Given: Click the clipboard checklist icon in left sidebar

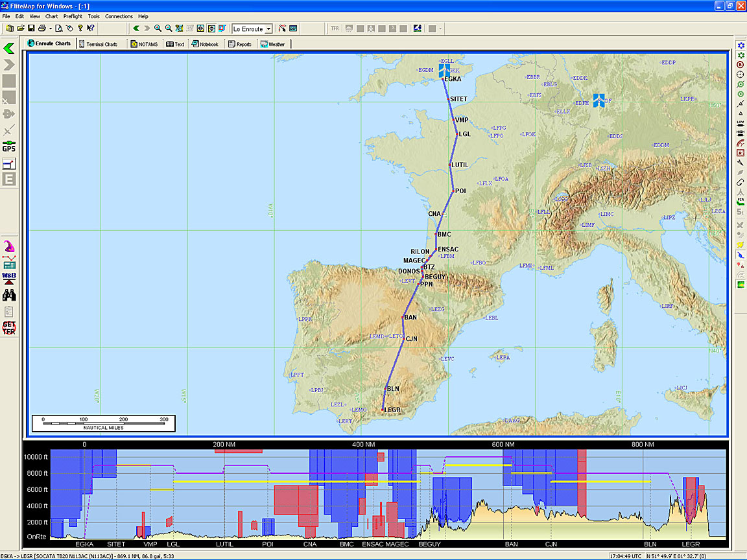Looking at the screenshot, I should (x=9, y=311).
